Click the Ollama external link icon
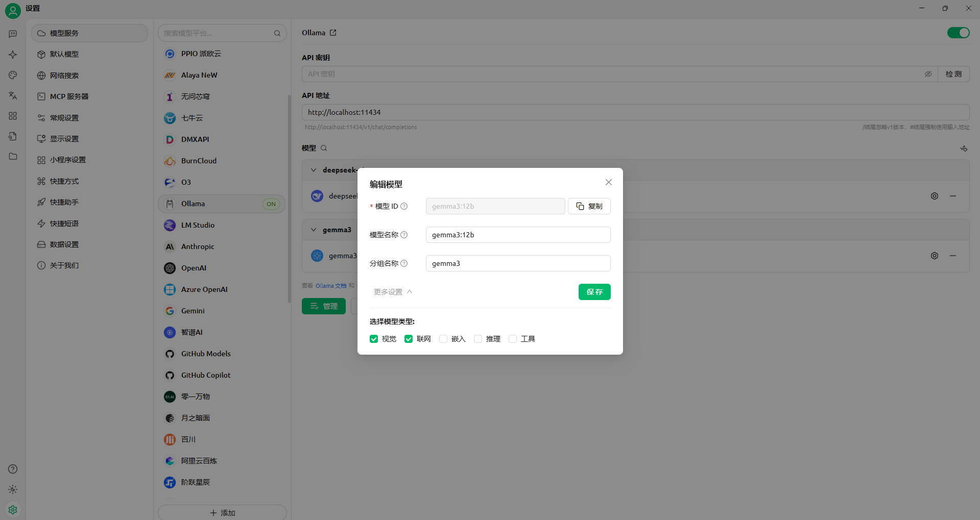This screenshot has width=980, height=520. point(333,33)
